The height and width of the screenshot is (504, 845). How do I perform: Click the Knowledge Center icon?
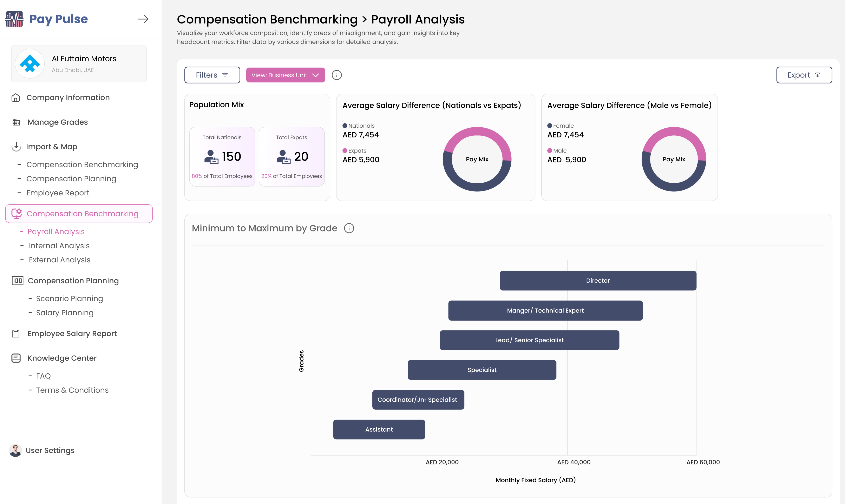click(x=16, y=358)
